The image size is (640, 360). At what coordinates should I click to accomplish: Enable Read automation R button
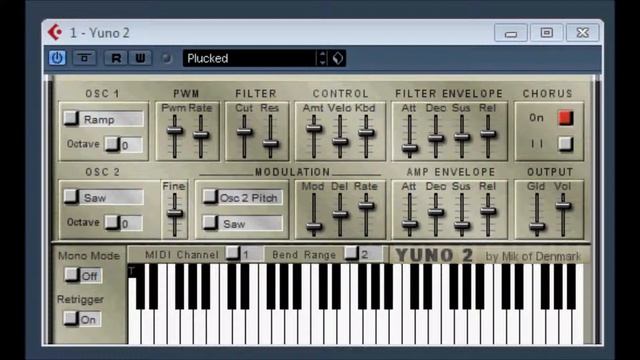116,58
